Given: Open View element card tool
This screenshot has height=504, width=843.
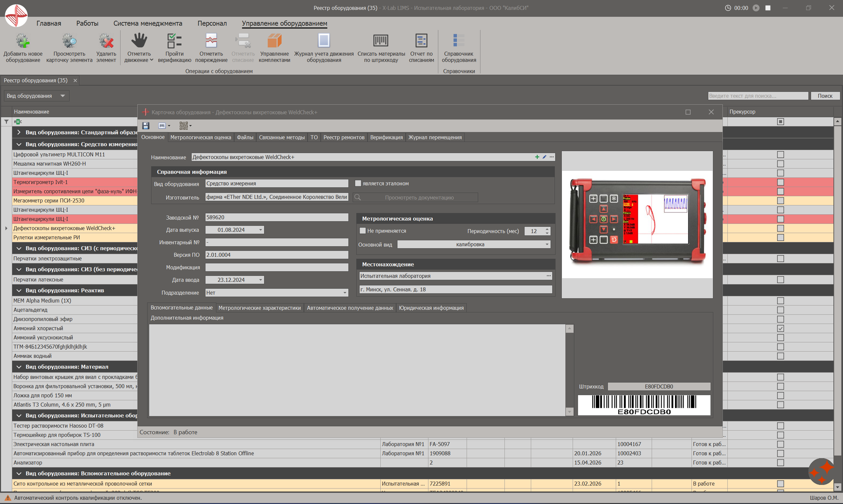Looking at the screenshot, I should pyautogui.click(x=69, y=41).
